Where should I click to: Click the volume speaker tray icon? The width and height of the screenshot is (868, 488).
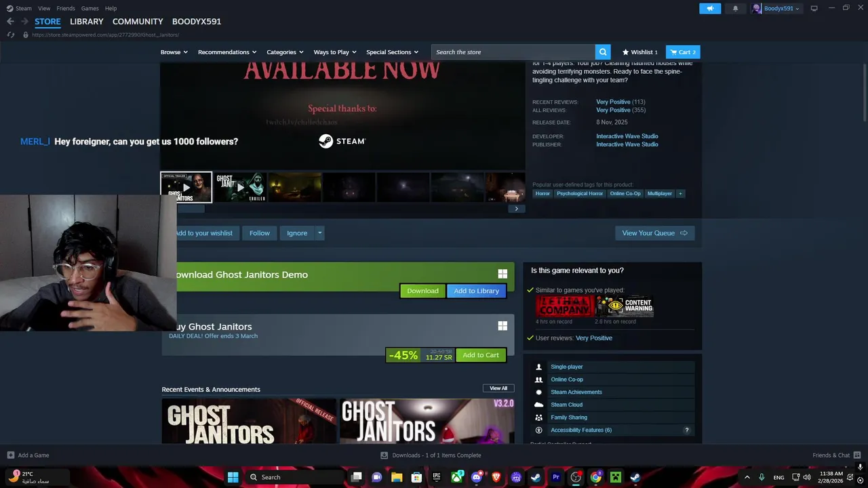[806, 477]
